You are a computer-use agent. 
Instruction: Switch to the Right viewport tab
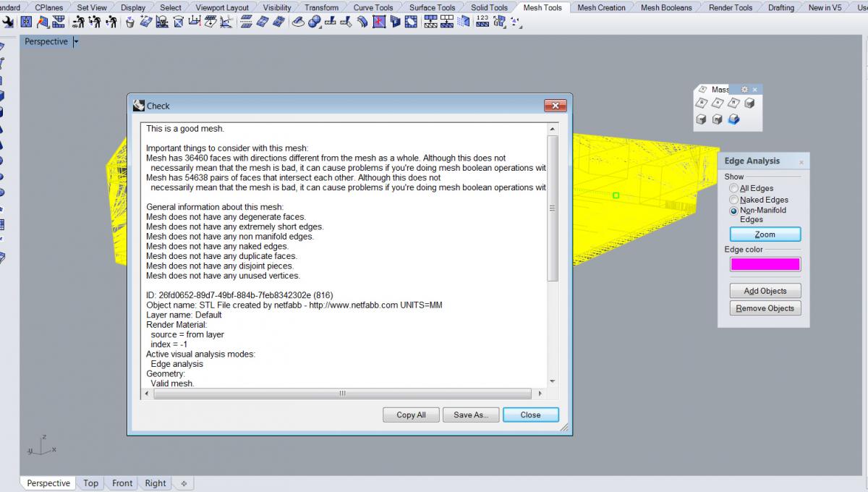(x=156, y=483)
